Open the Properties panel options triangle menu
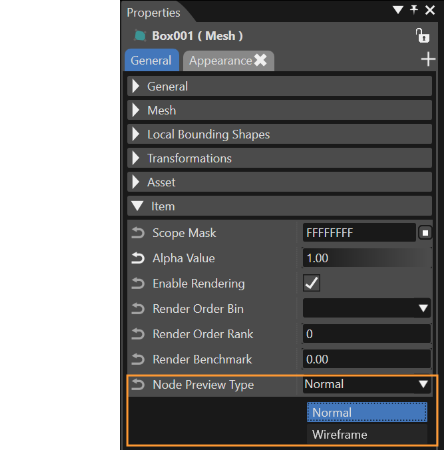Screen dimensions: 445x450 (x=398, y=10)
